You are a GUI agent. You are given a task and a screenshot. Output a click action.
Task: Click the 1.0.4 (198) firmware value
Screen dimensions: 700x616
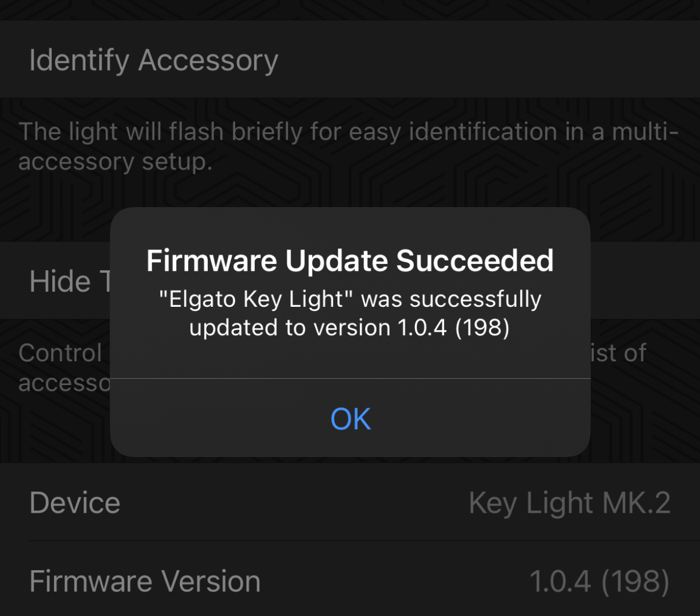[x=599, y=581]
